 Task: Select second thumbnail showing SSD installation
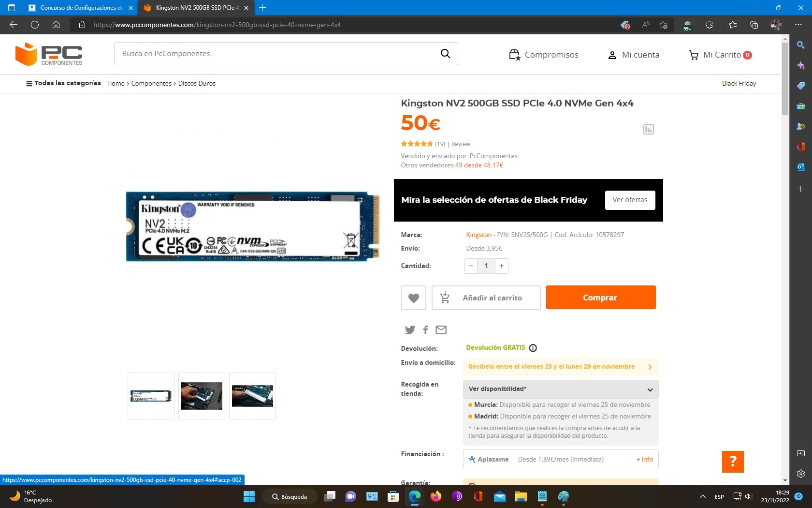point(202,396)
